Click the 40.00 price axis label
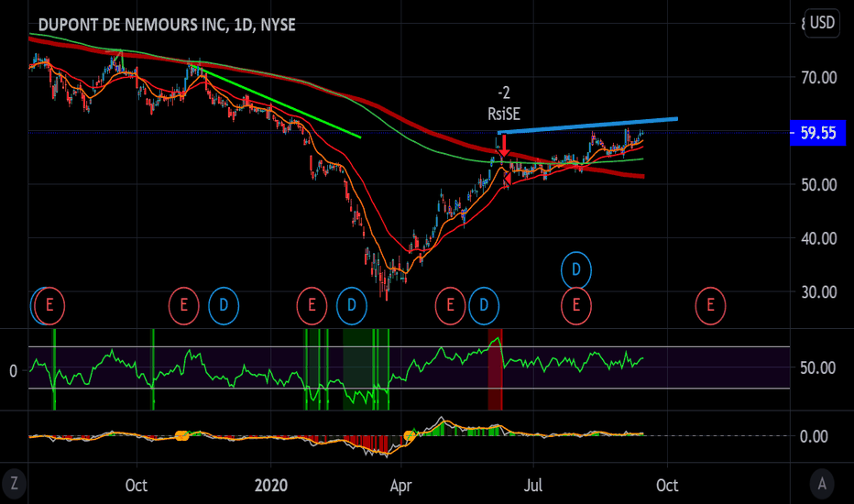 tap(818, 238)
